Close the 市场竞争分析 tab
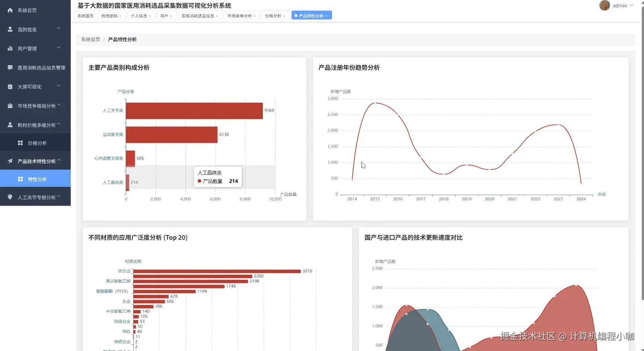644x351 pixels. [x=255, y=16]
